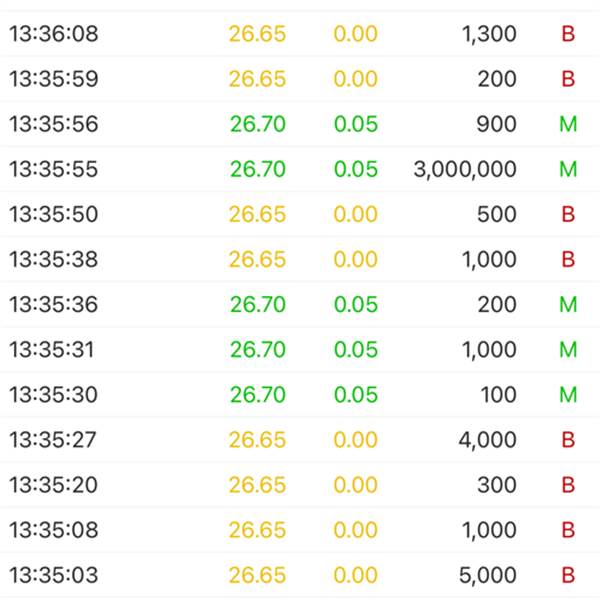Select the 500 volume trade
The image size is (600, 600).
[497, 214]
